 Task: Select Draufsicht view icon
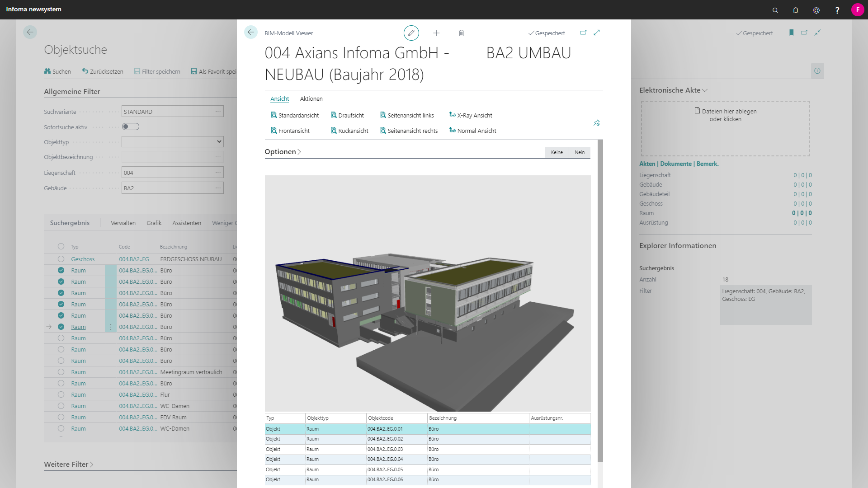pyautogui.click(x=334, y=115)
